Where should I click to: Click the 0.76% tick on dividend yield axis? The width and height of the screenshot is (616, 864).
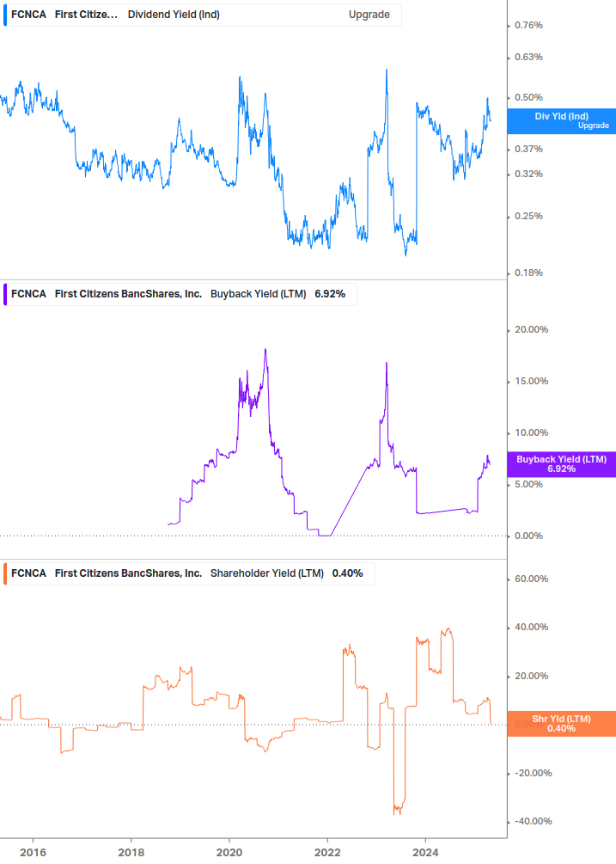click(528, 25)
